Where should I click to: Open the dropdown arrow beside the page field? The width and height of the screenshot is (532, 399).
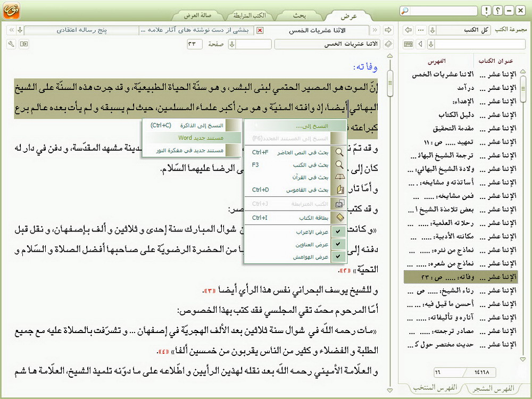tap(232, 44)
